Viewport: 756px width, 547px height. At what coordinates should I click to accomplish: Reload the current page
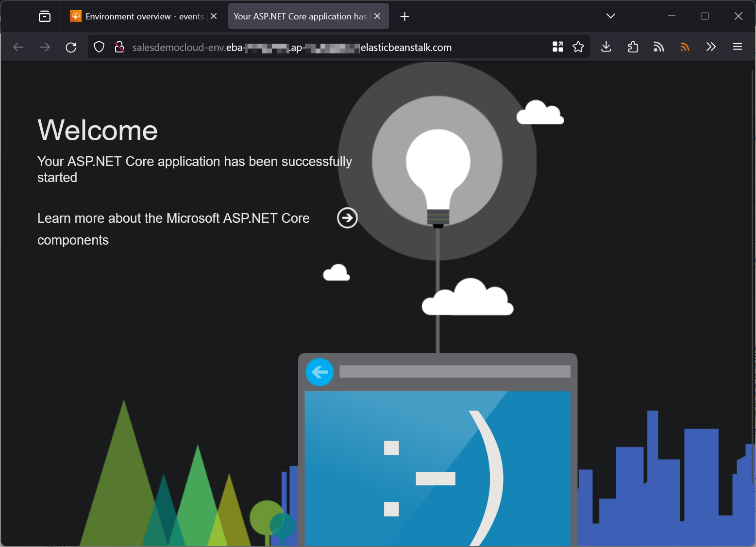[71, 47]
